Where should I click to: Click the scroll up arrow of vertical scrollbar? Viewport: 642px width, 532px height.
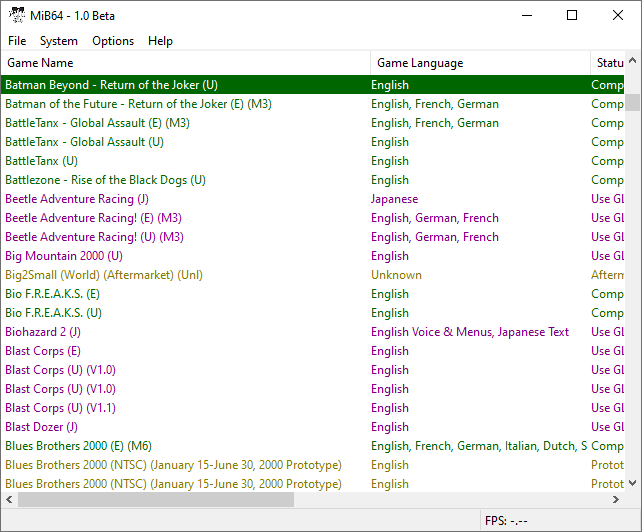click(633, 85)
